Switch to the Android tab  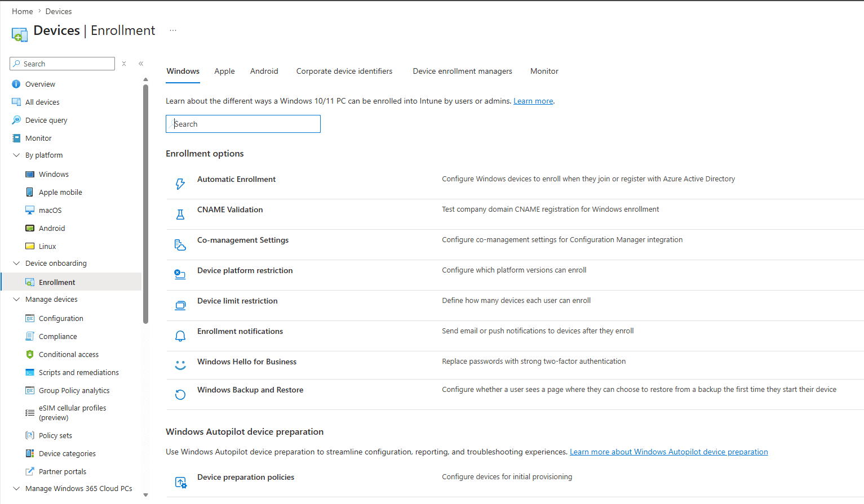pyautogui.click(x=264, y=71)
